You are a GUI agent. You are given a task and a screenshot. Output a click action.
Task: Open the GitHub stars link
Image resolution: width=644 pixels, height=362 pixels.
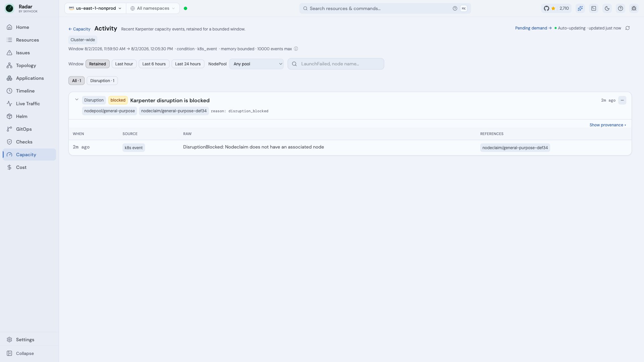click(x=556, y=8)
